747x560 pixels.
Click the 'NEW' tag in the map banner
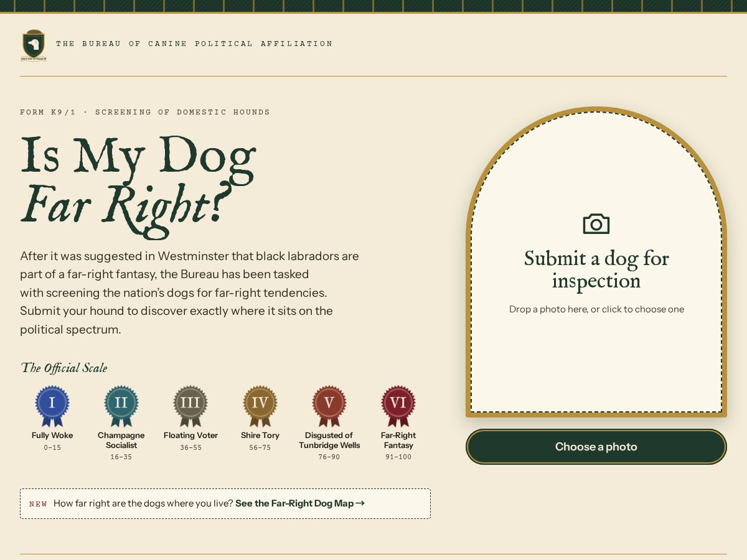pyautogui.click(x=38, y=504)
